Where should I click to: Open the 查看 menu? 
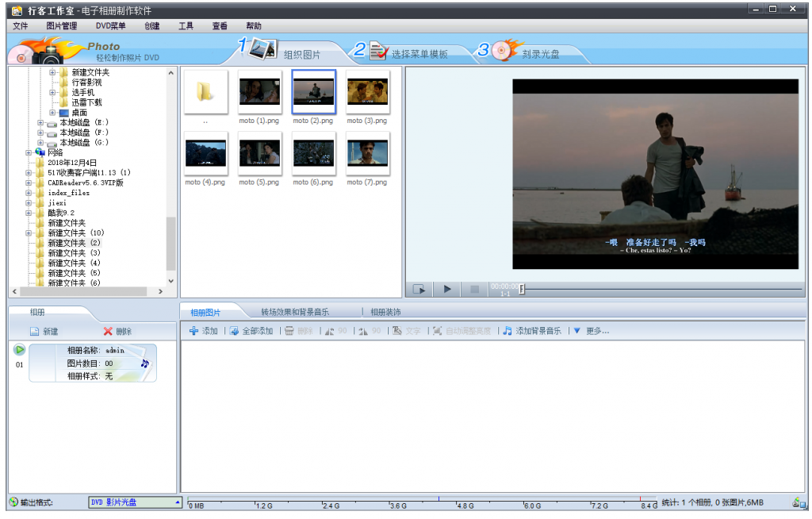click(220, 26)
